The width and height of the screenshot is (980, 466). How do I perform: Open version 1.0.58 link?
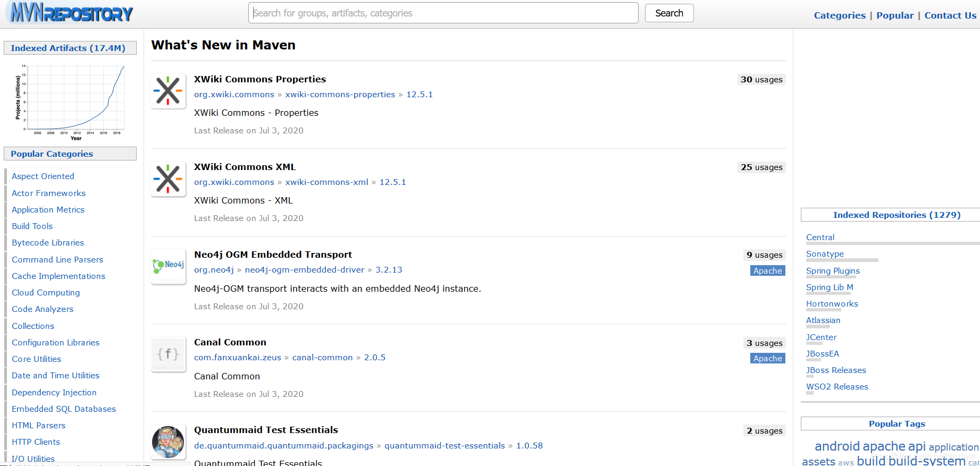click(x=530, y=445)
